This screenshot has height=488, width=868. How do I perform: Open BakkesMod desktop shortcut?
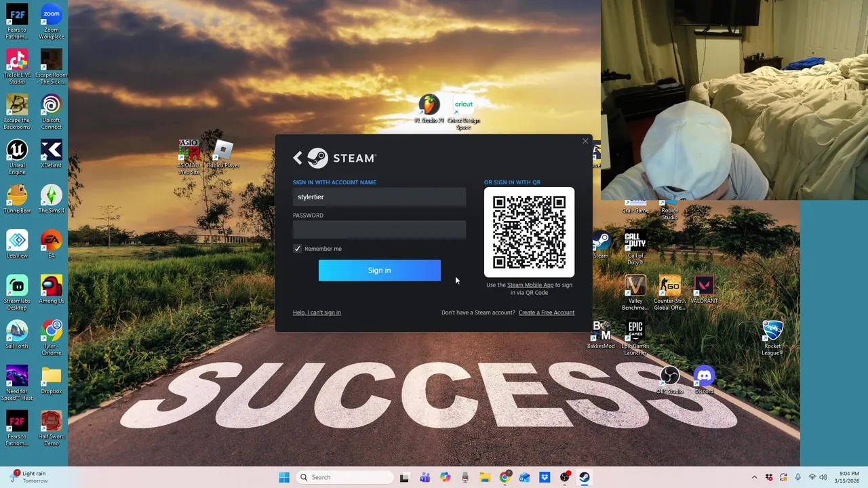coord(601,335)
